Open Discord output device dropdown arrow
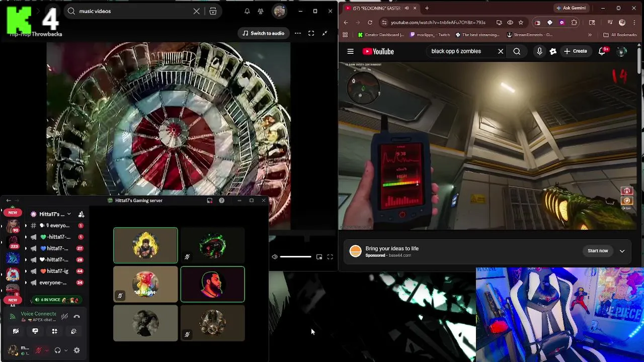 (66, 350)
